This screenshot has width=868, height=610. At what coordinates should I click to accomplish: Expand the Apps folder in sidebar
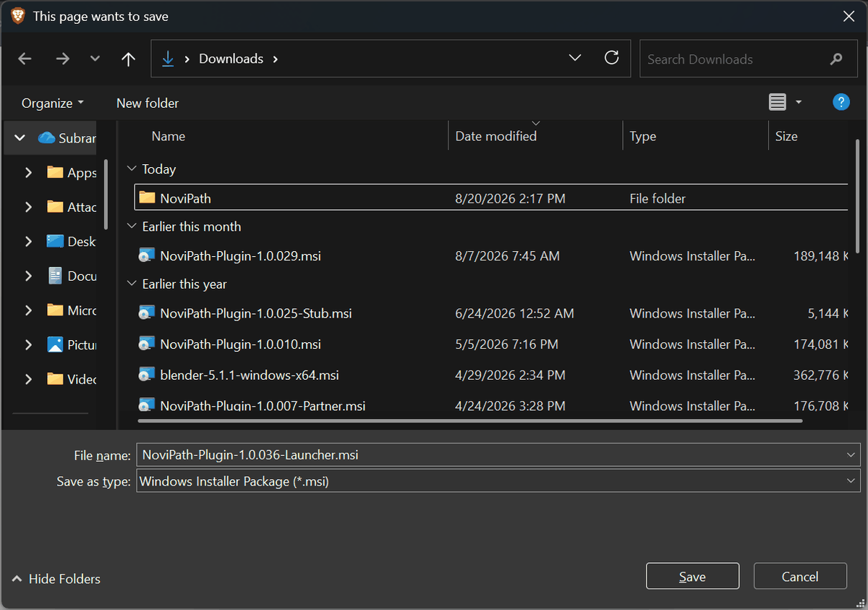[x=28, y=172]
